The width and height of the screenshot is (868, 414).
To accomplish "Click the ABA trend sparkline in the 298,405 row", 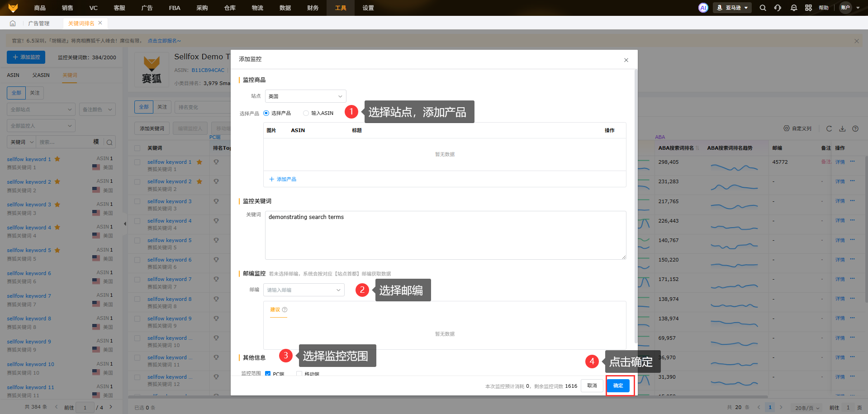I will (734, 168).
